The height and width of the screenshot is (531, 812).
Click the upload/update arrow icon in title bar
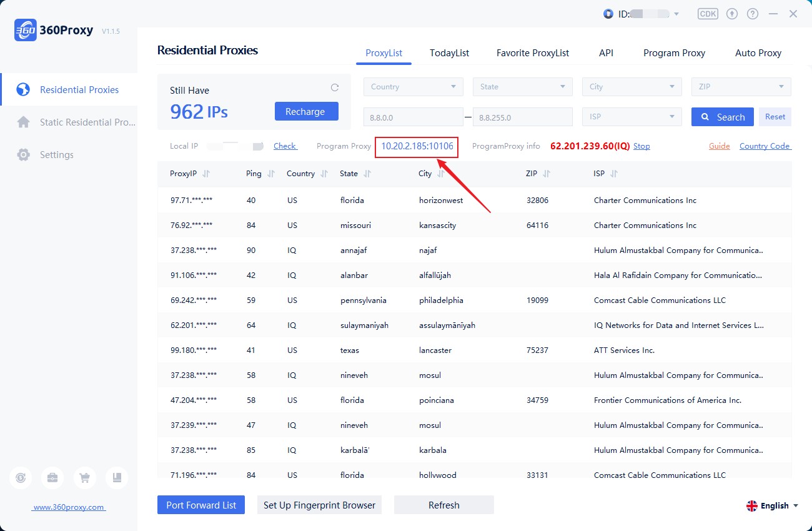pos(732,14)
